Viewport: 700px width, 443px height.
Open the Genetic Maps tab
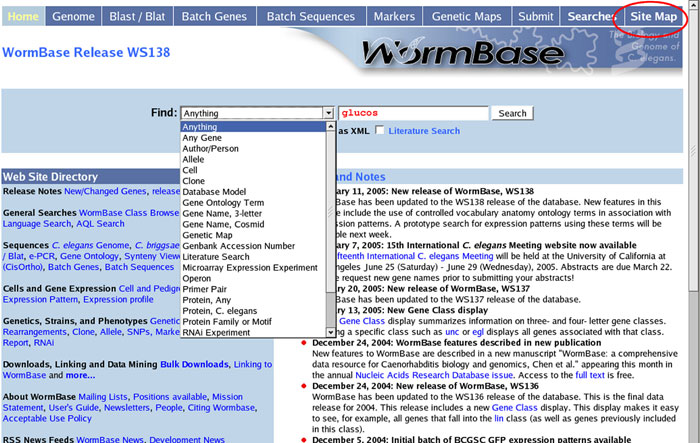pos(467,17)
